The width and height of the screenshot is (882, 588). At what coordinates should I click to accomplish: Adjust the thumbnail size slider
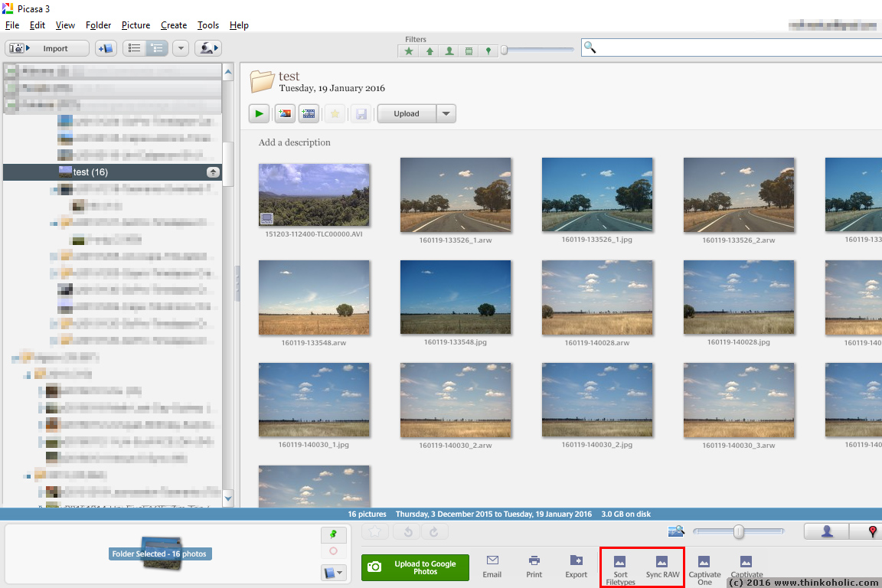coord(739,531)
